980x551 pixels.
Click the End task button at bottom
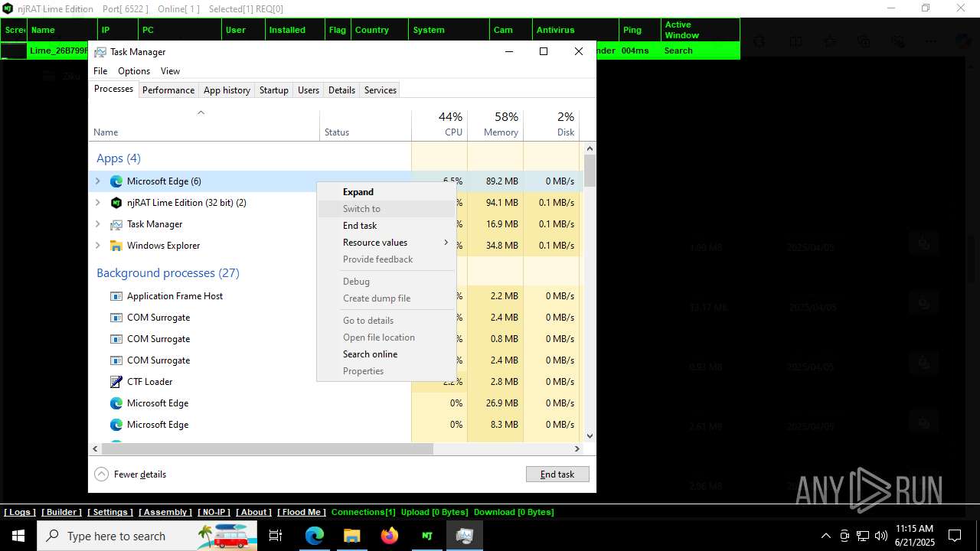(557, 474)
